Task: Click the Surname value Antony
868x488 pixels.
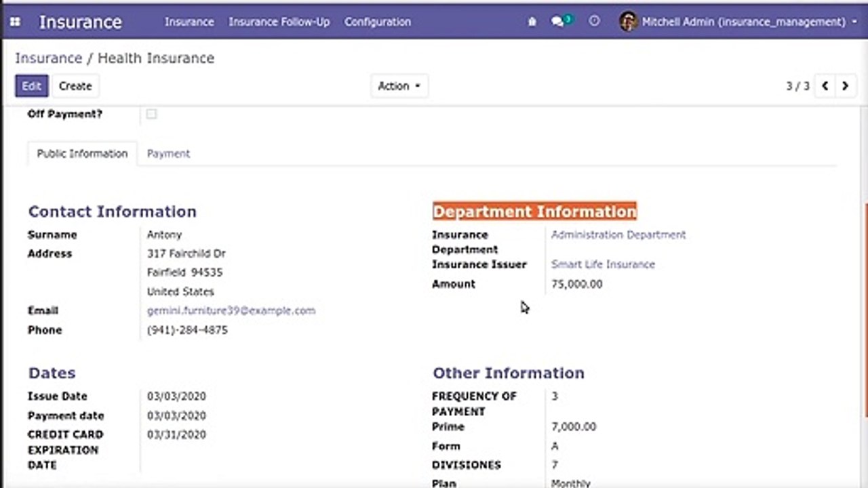Action: click(x=164, y=235)
